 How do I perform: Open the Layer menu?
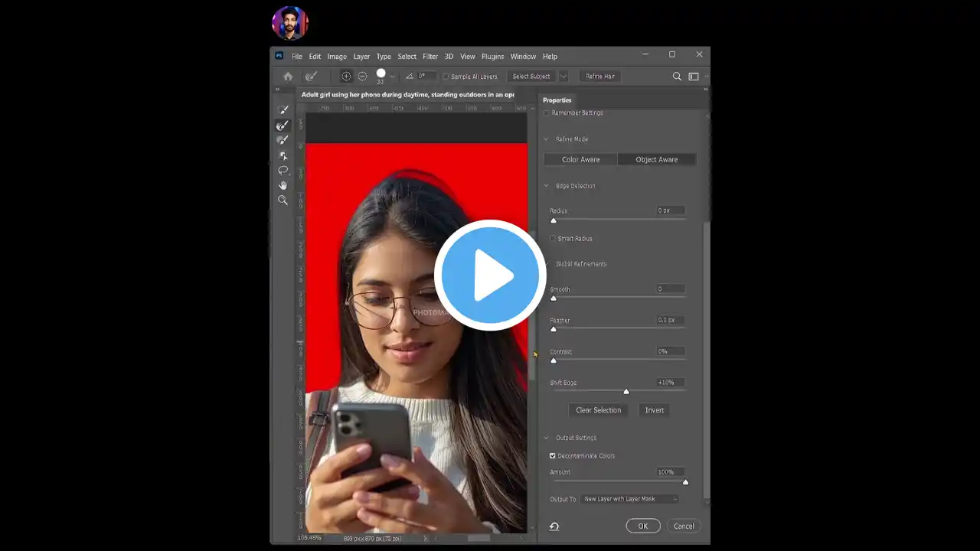(x=361, y=57)
